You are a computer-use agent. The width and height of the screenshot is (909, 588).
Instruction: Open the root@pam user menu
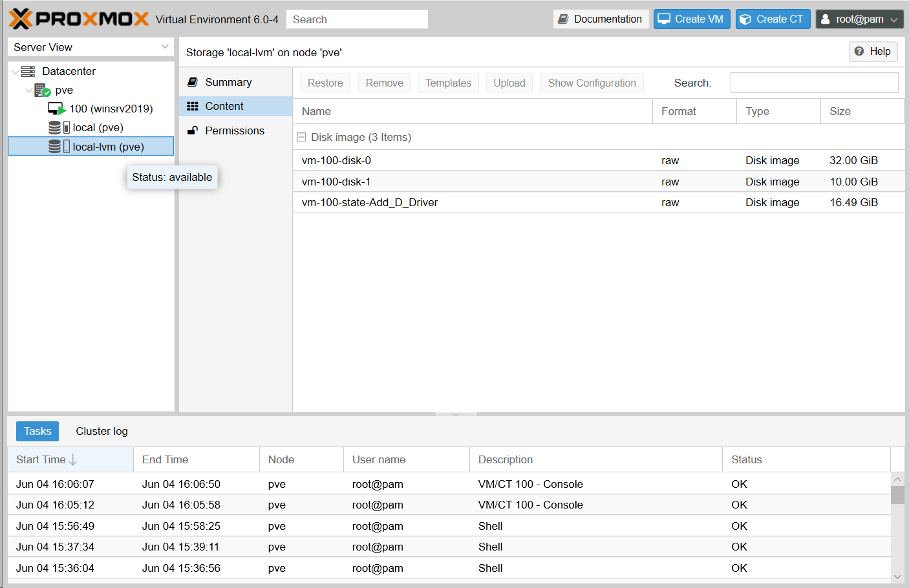[859, 19]
